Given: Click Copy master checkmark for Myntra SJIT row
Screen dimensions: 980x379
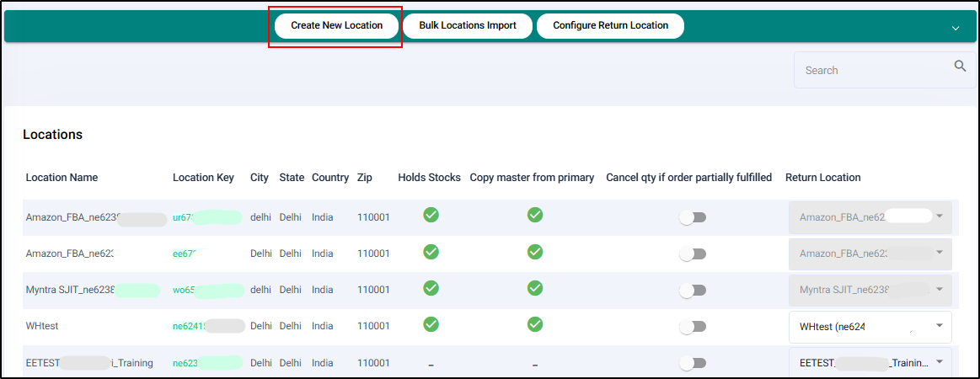Looking at the screenshot, I should pyautogui.click(x=534, y=288).
